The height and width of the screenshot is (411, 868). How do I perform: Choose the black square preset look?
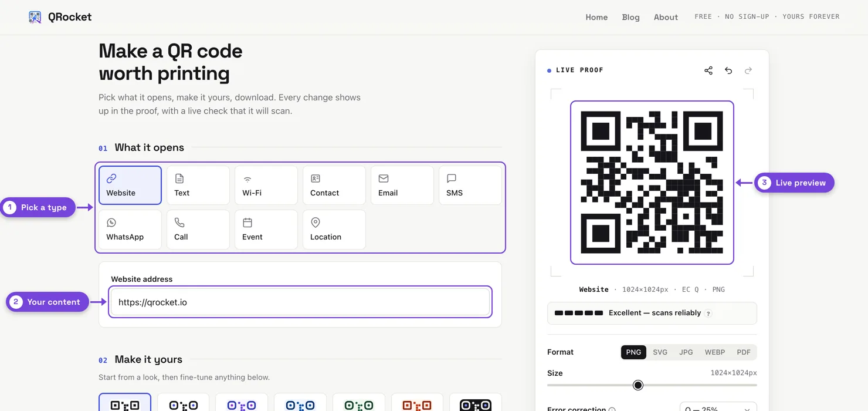(125, 402)
